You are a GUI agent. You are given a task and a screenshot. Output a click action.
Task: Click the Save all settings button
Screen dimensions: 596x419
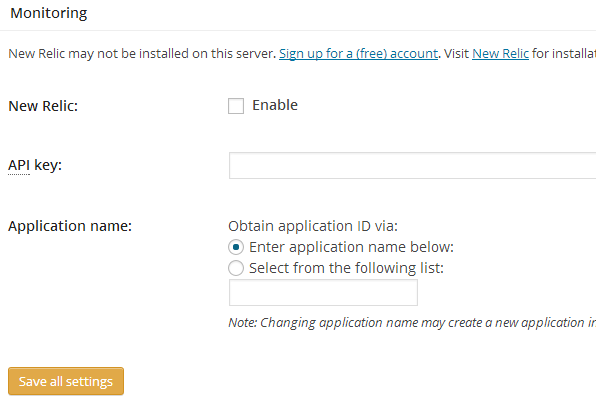coord(66,381)
